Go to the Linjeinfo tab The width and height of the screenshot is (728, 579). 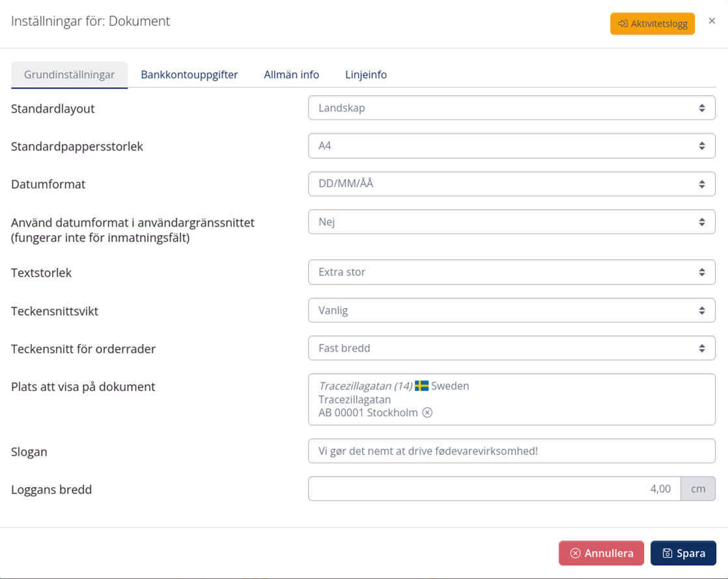pos(366,74)
